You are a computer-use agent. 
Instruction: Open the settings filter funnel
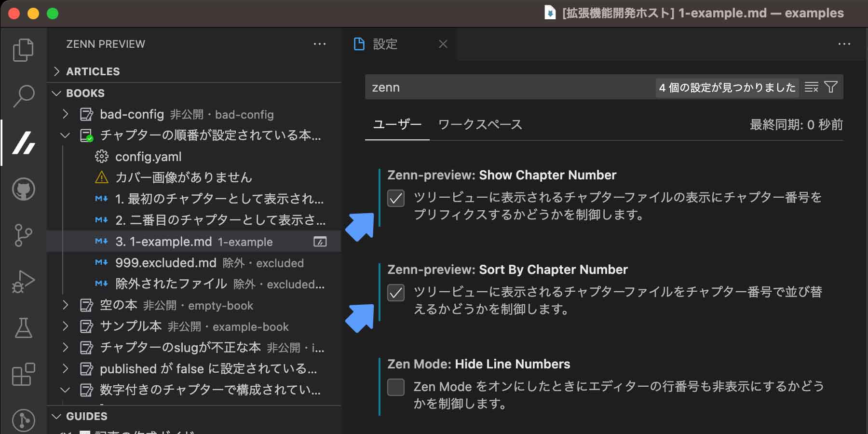831,87
